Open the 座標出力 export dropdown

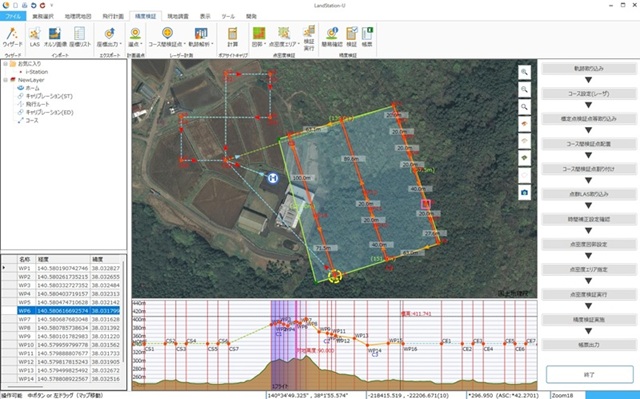point(109,37)
